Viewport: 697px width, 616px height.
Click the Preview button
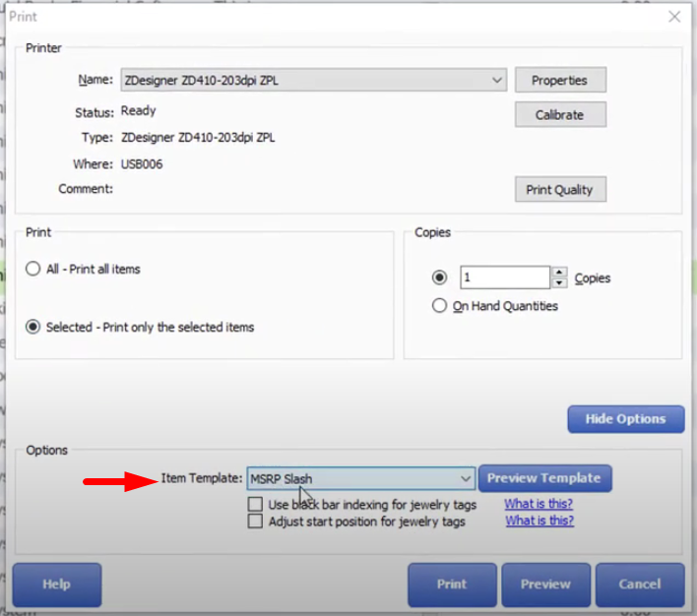[545, 585]
